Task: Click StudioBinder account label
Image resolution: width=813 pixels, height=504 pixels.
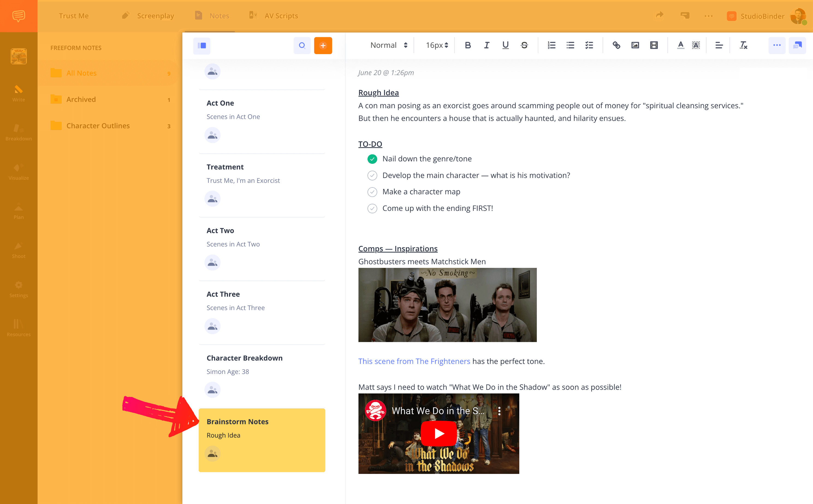Action: [x=762, y=16]
